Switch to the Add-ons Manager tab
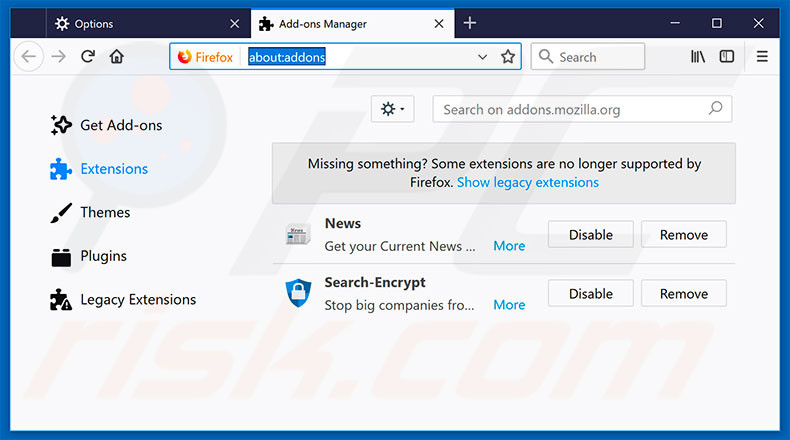The width and height of the screenshot is (790, 440). click(x=352, y=24)
